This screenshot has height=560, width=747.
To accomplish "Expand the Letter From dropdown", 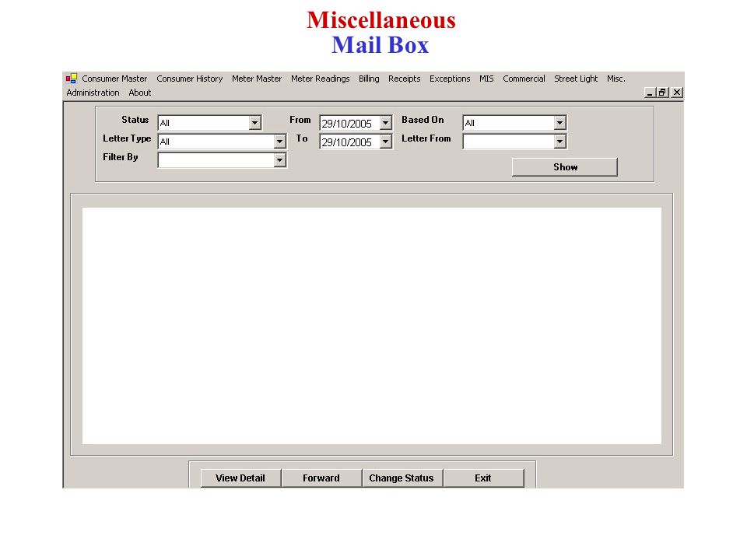I will point(559,142).
